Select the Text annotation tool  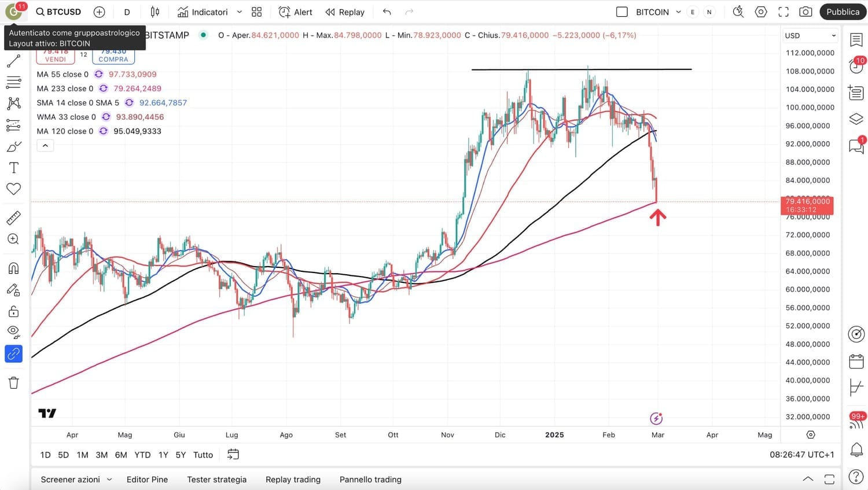click(13, 168)
